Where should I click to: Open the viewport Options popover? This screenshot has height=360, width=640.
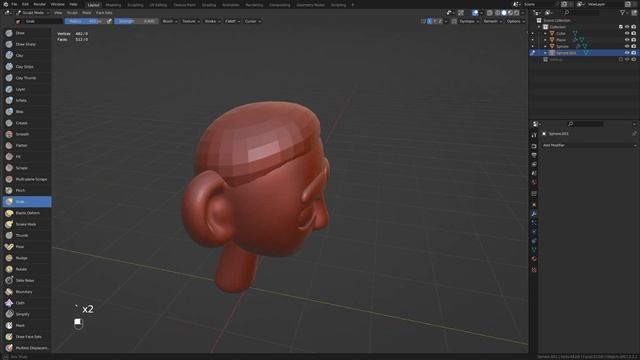[516, 21]
